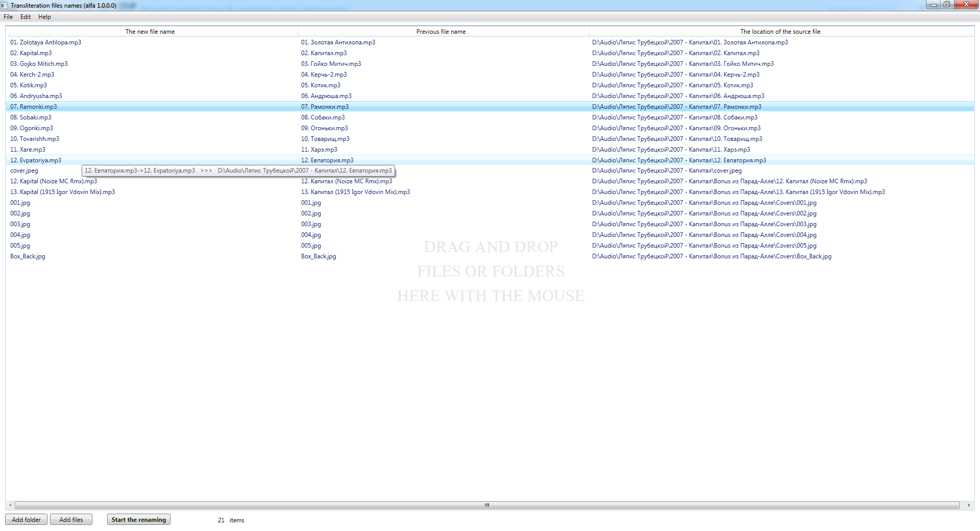The height and width of the screenshot is (531, 980).
Task: Click the horizontal scrollbar thumb
Action: click(x=487, y=505)
